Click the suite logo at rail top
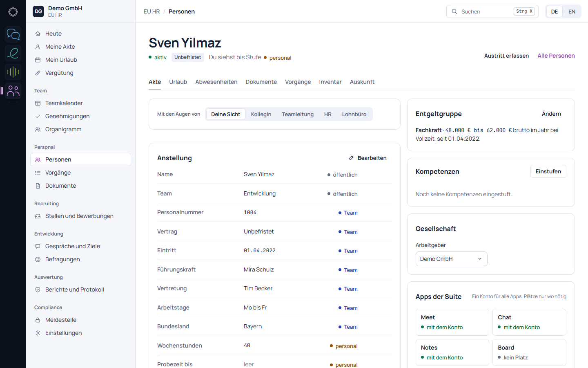The width and height of the screenshot is (588, 368). (13, 12)
